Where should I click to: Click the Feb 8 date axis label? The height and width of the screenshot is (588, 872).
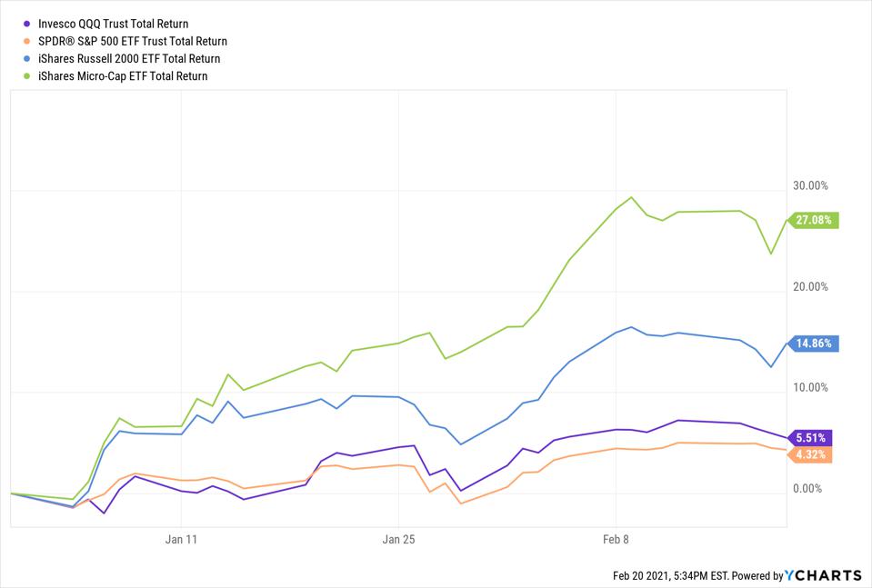pyautogui.click(x=616, y=539)
